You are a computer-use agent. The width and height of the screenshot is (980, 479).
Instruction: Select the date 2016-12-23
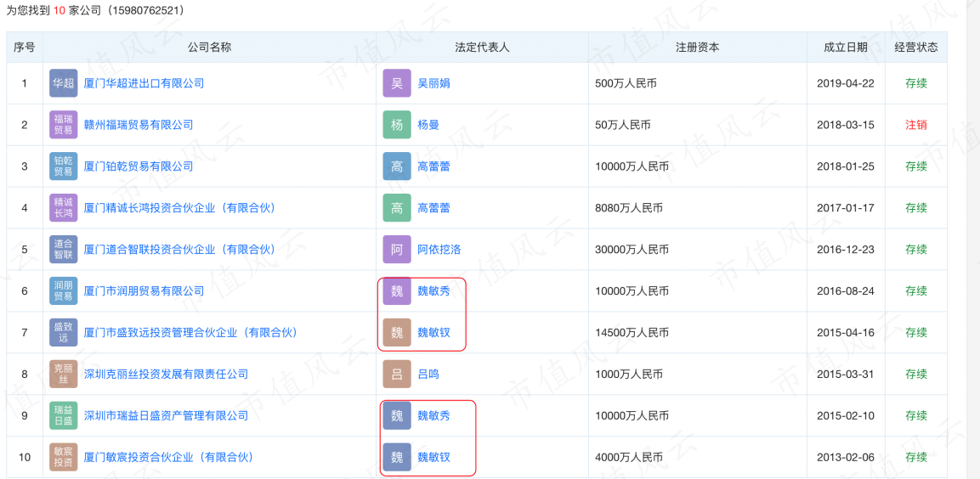(x=846, y=249)
